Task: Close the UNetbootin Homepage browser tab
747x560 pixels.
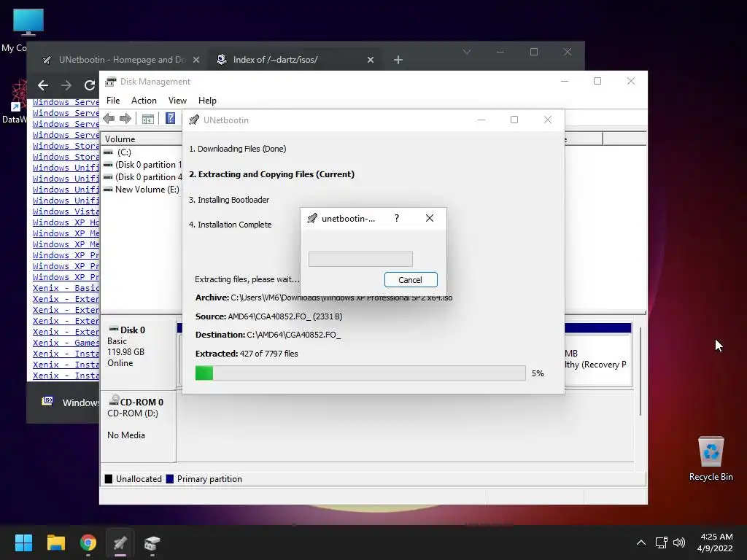Action: click(x=196, y=60)
